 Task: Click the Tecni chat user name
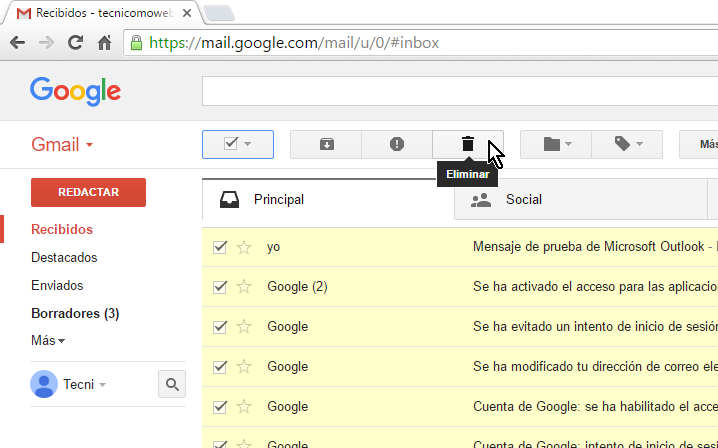pyautogui.click(x=78, y=384)
